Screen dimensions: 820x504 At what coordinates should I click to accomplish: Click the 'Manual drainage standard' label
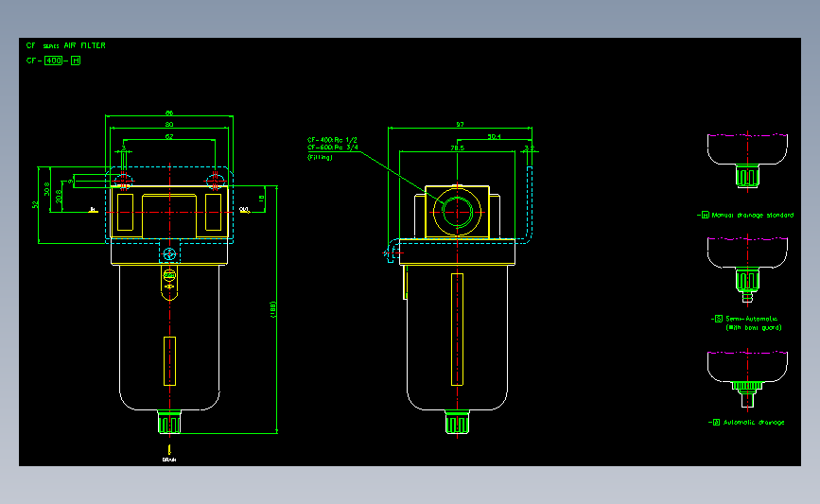753,215
